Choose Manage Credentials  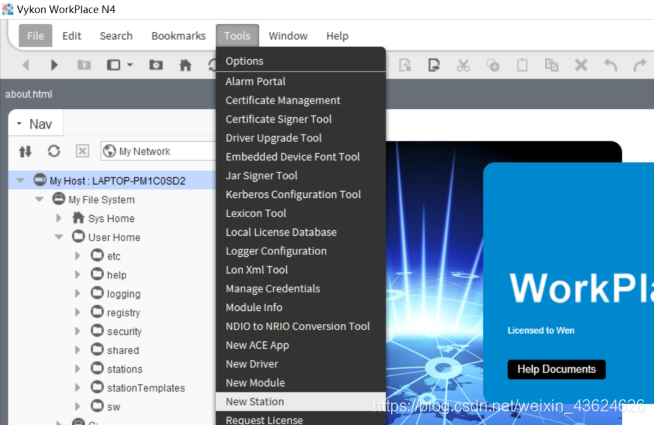[301, 288]
